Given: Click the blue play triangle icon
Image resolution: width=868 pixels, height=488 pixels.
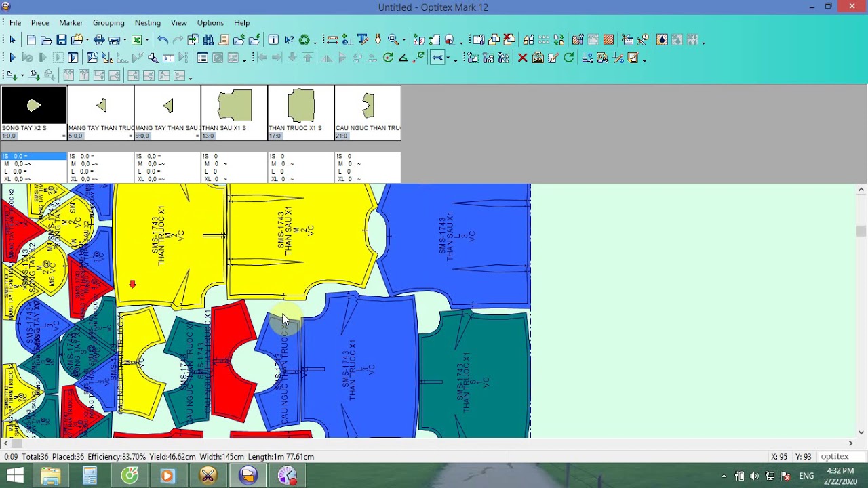Looking at the screenshot, I should point(12,58).
